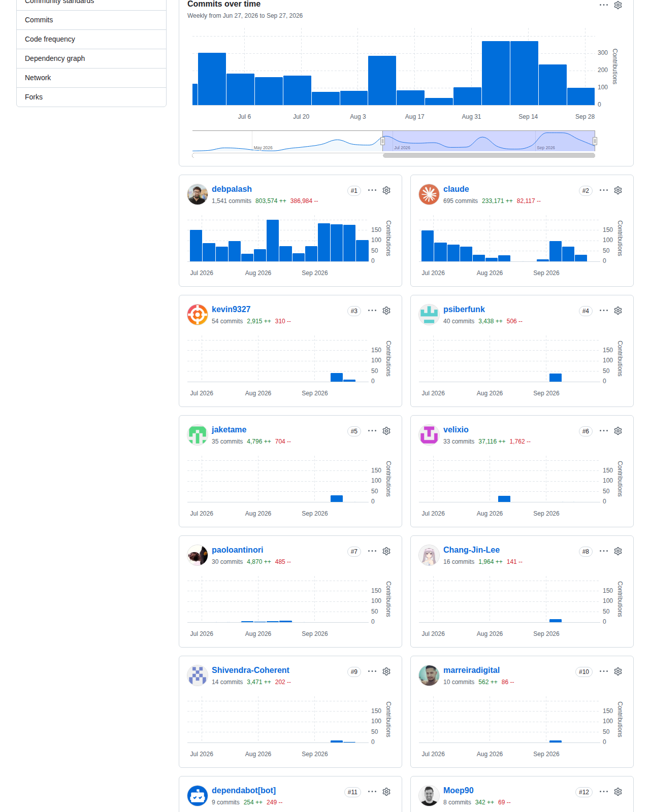Screen dimensions: 650x812
Task: Expand three-dot menu on velixio card
Action: pos(604,431)
